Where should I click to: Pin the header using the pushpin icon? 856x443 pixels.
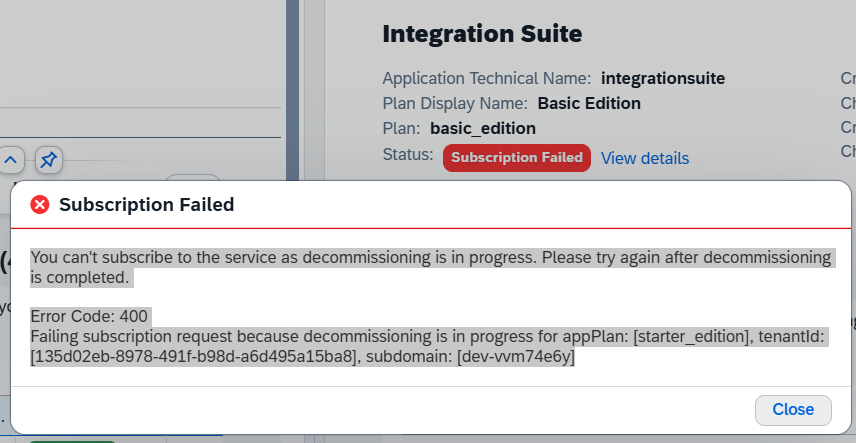[49, 160]
